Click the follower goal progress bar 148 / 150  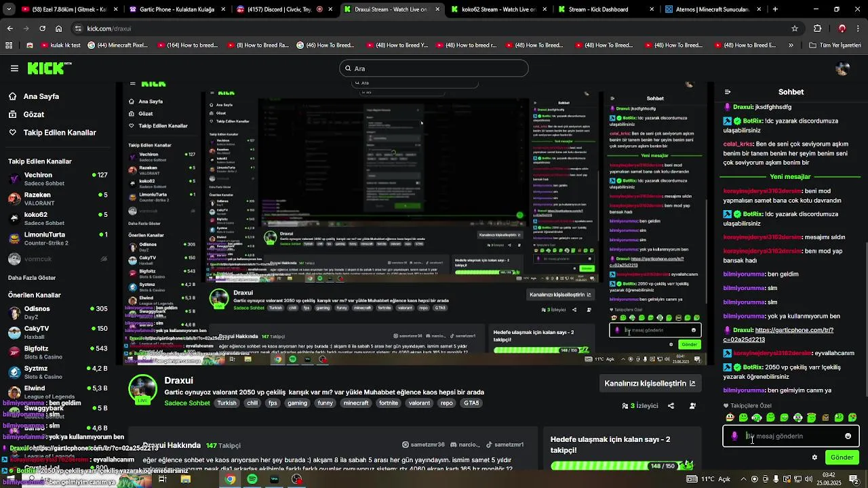621,466
